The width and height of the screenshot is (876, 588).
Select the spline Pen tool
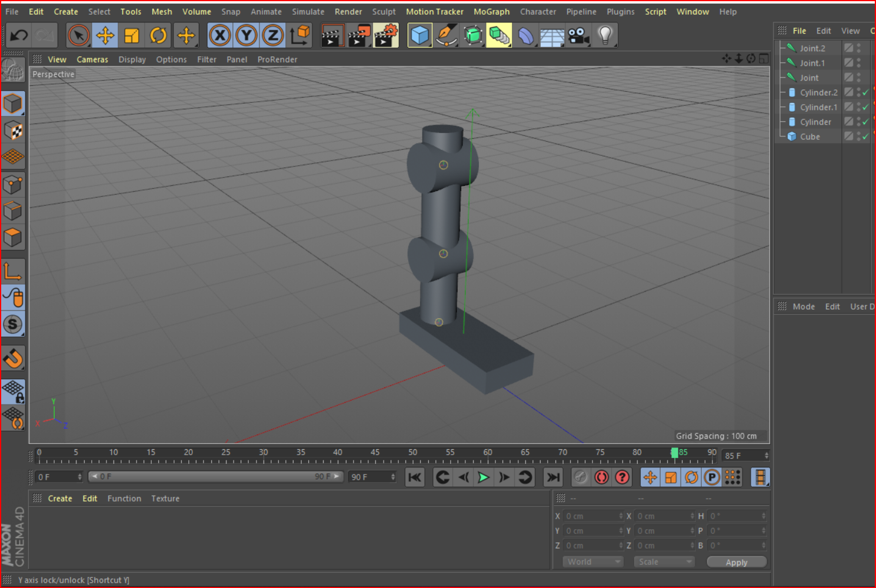[447, 35]
